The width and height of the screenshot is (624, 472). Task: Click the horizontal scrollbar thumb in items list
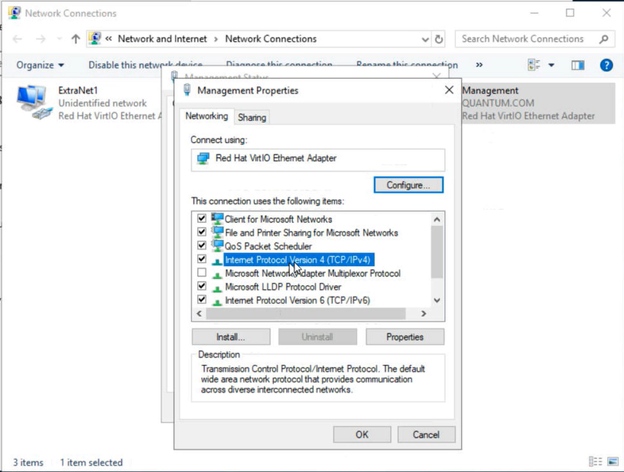(x=306, y=314)
